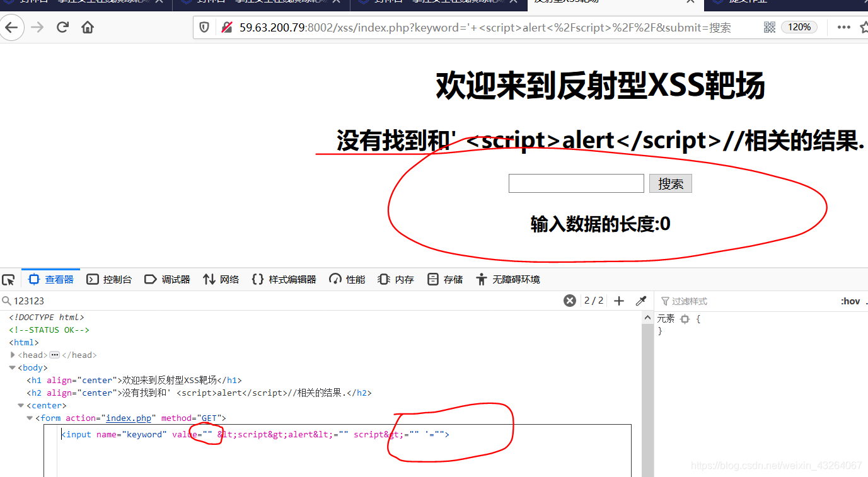Collapse the <center> node
This screenshot has width=868, height=477.
(21, 405)
